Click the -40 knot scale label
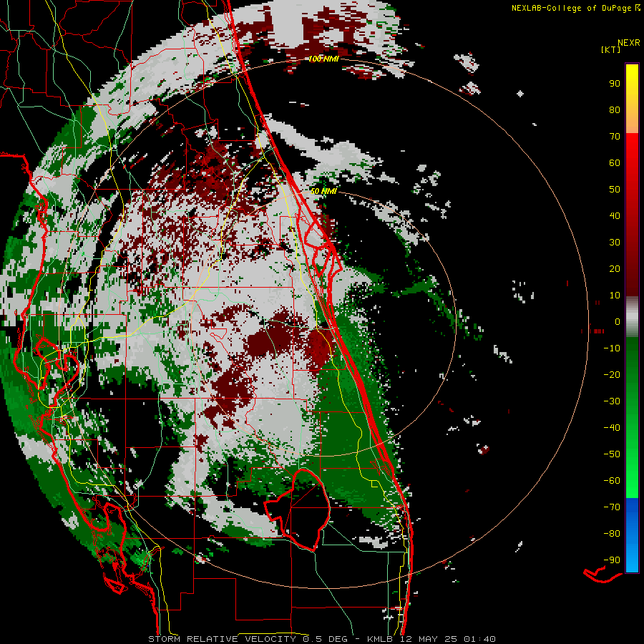 pyautogui.click(x=612, y=428)
